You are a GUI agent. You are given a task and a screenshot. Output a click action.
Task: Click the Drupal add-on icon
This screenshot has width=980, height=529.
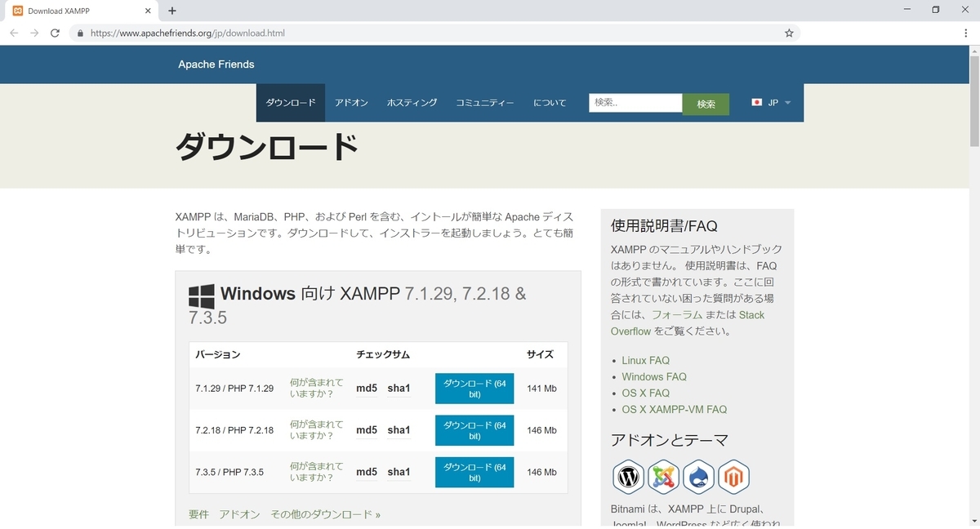pos(698,476)
